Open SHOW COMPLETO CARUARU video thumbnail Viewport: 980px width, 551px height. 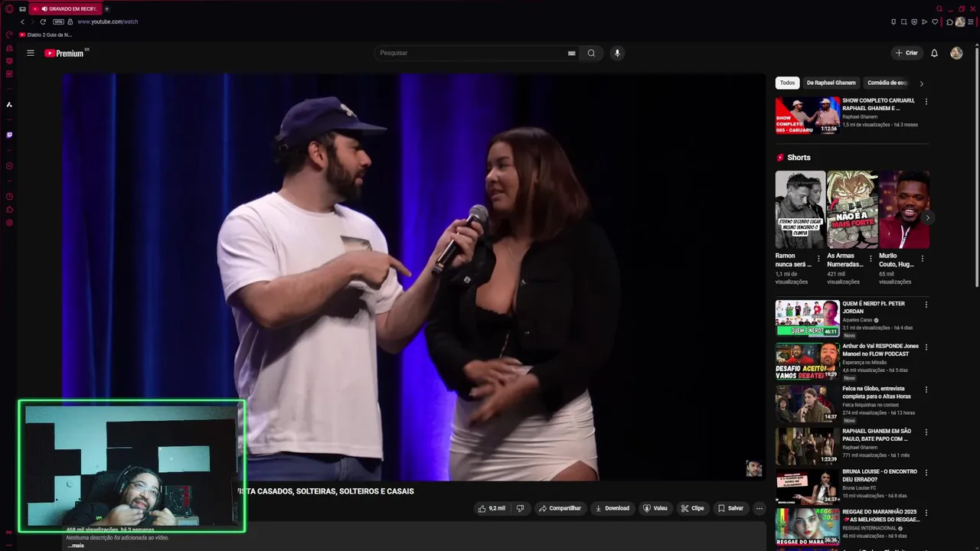[x=808, y=115]
